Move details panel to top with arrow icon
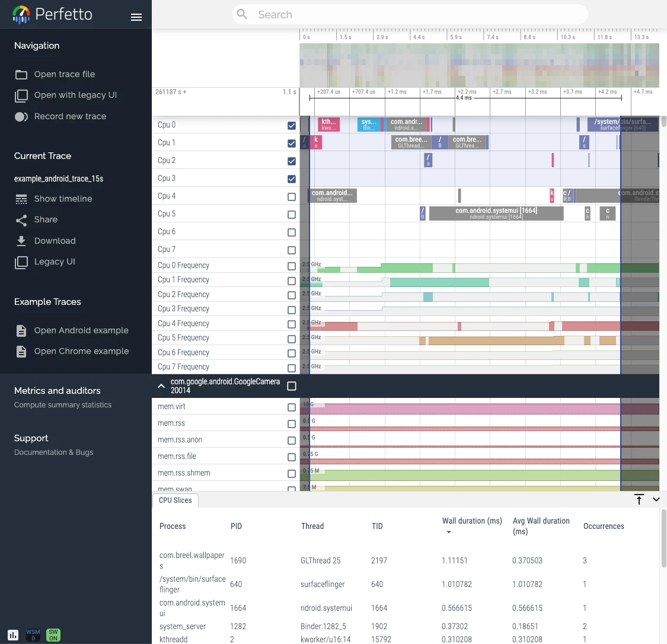The image size is (667, 644). click(639, 499)
